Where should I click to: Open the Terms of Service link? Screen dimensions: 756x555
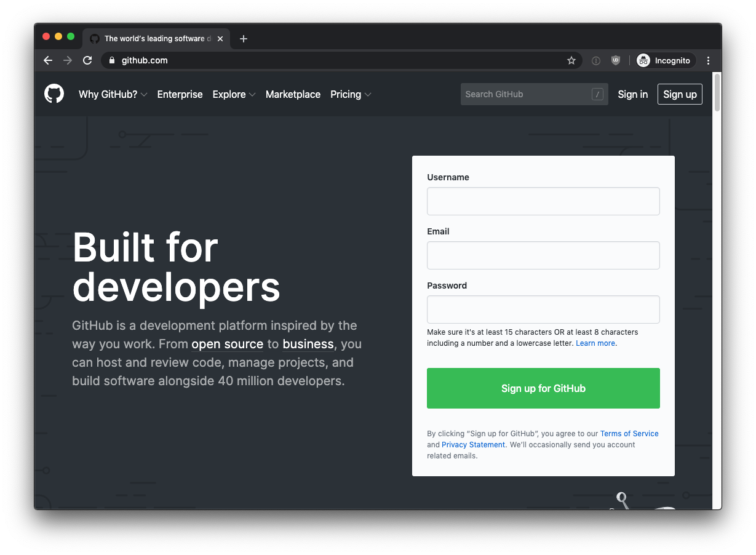click(629, 434)
